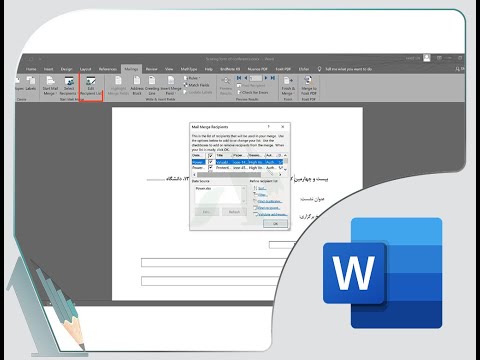Click the Title column header in recipients list
Viewport: 480px width, 360px height.
[223, 156]
